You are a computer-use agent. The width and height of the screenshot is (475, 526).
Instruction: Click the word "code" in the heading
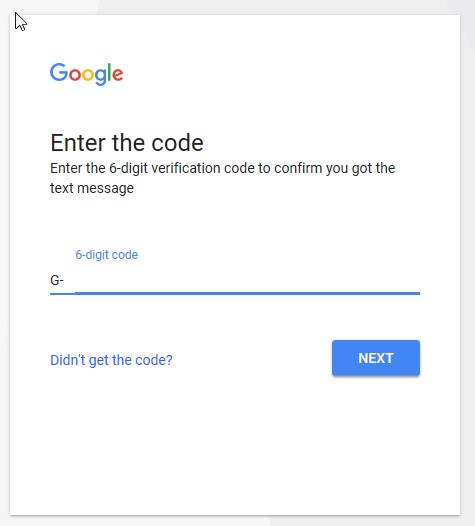coord(177,143)
